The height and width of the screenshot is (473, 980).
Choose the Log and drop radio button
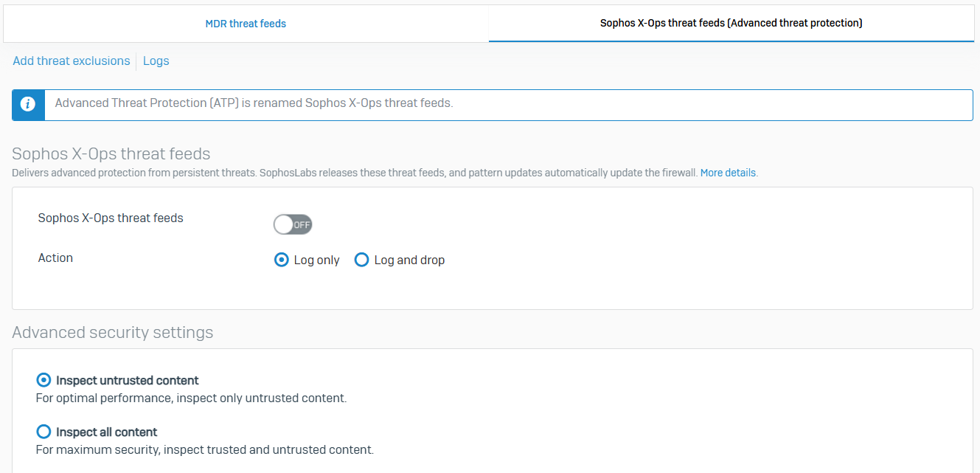[361, 260]
